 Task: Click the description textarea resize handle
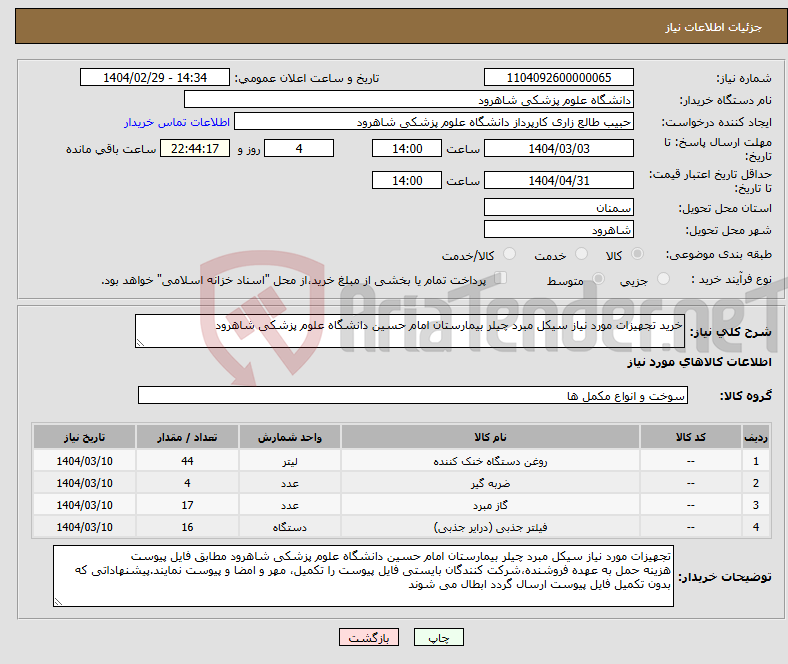pos(140,343)
